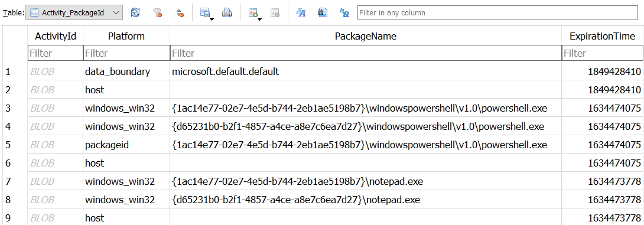Select the 'host' cell in row 9

click(x=126, y=217)
